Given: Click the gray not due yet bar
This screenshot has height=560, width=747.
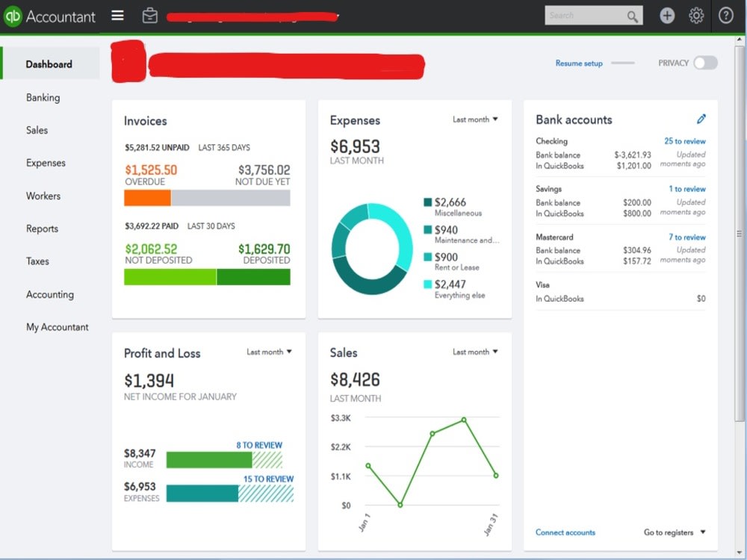Looking at the screenshot, I should (231, 198).
